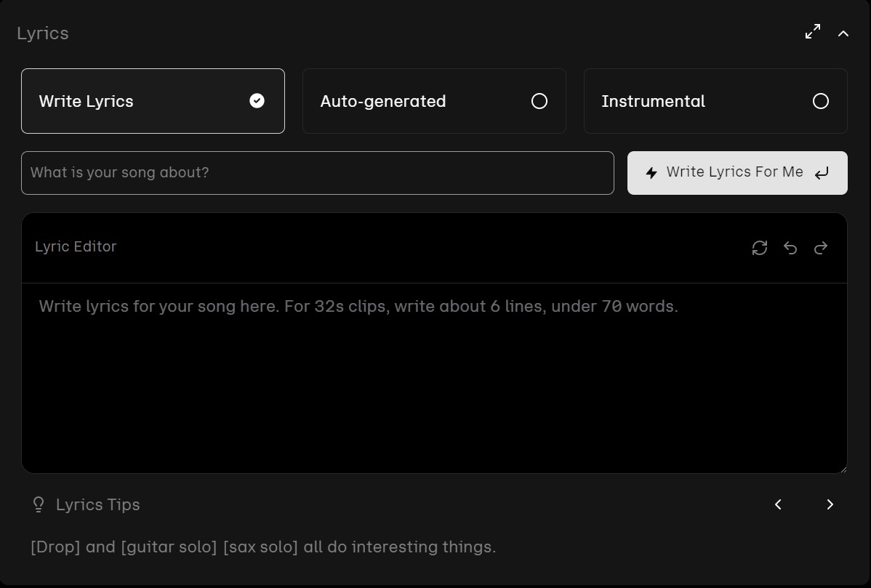Undo the last lyric edit
Screen dimensions: 871x588
790,248
